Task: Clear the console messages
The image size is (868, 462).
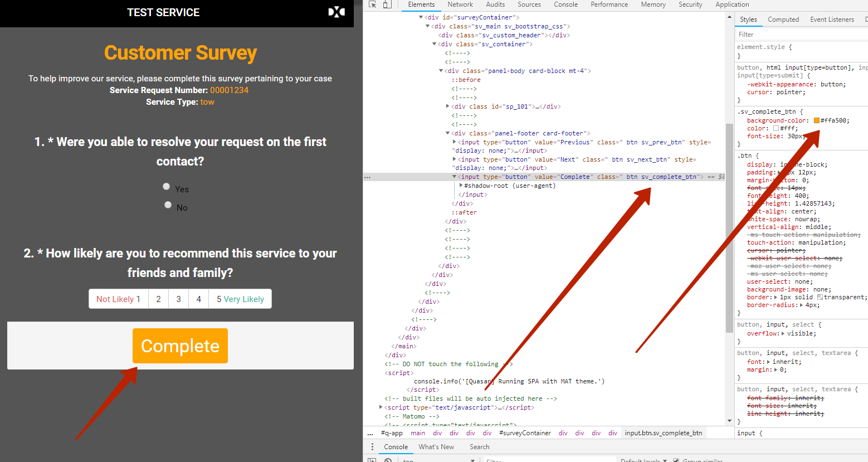Action: tap(388, 460)
